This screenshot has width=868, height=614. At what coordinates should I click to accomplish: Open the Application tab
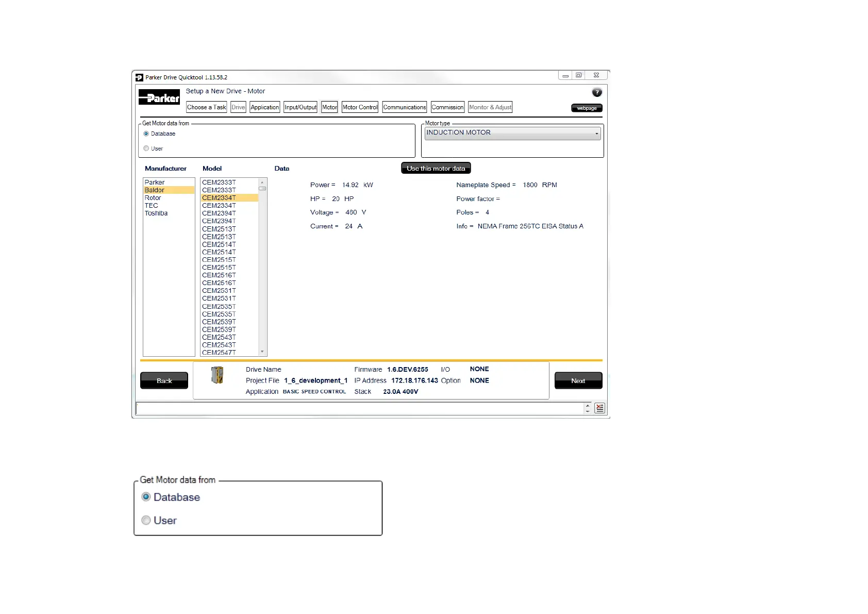tap(265, 107)
